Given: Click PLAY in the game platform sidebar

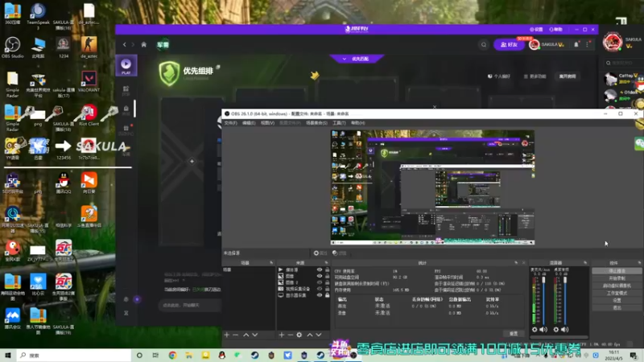Looking at the screenshot, I should pos(126,66).
